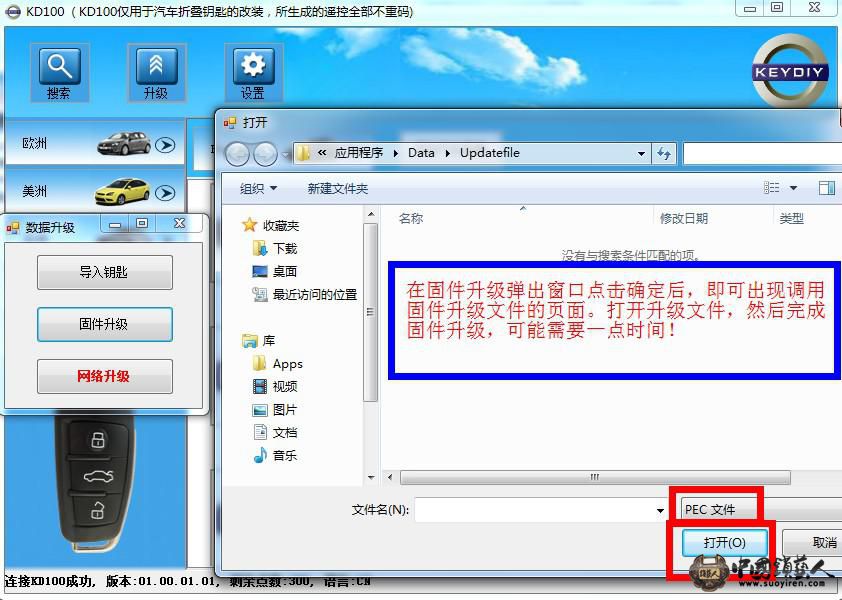Toggle the preview pane icon
Image resolution: width=842 pixels, height=600 pixels.
pos(826,188)
